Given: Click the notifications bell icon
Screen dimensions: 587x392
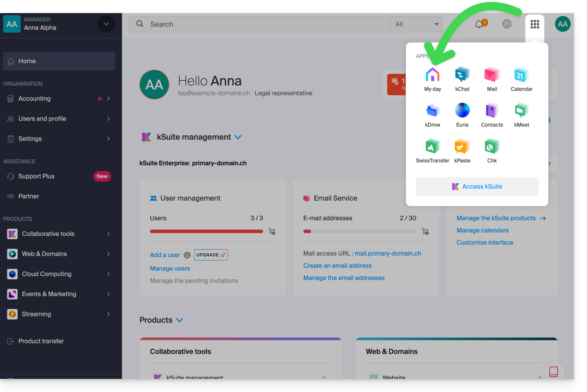Looking at the screenshot, I should pyautogui.click(x=479, y=24).
